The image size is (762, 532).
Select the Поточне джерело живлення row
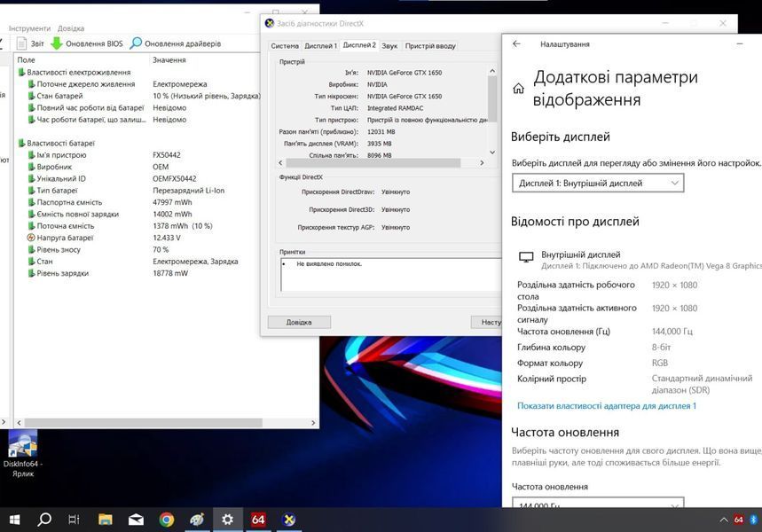click(x=141, y=84)
